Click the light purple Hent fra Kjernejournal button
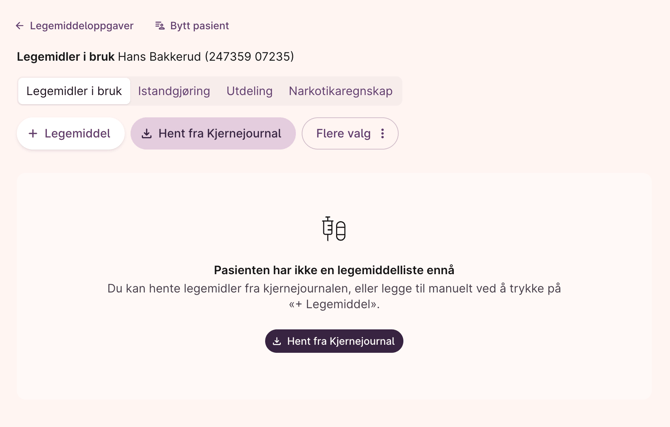670x427 pixels. 219,134
